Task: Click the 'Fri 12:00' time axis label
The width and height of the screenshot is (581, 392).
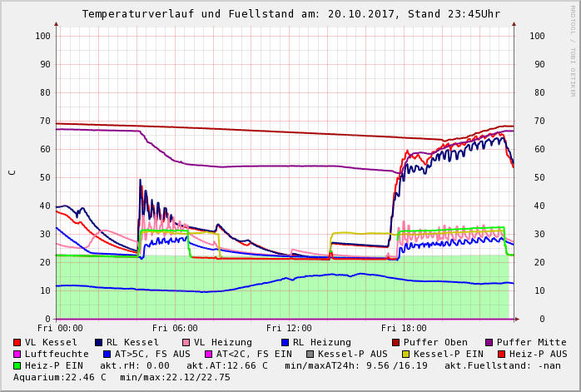Action: (x=289, y=328)
